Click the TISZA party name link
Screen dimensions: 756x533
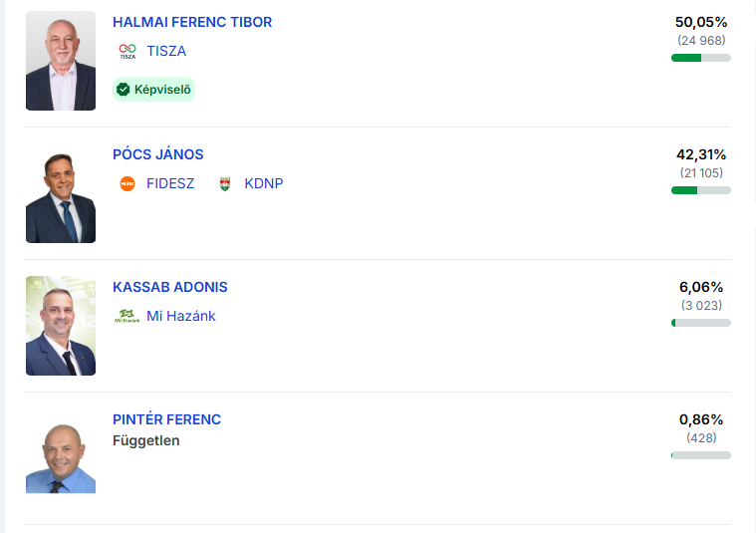point(166,51)
